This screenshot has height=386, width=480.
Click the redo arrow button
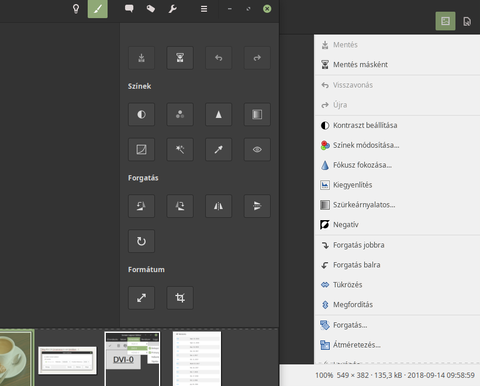(x=257, y=58)
